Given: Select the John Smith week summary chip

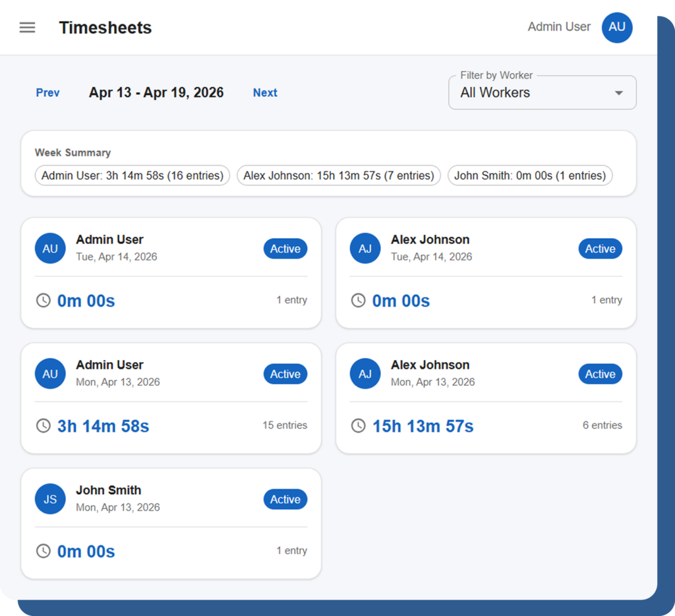Looking at the screenshot, I should pos(530,175).
